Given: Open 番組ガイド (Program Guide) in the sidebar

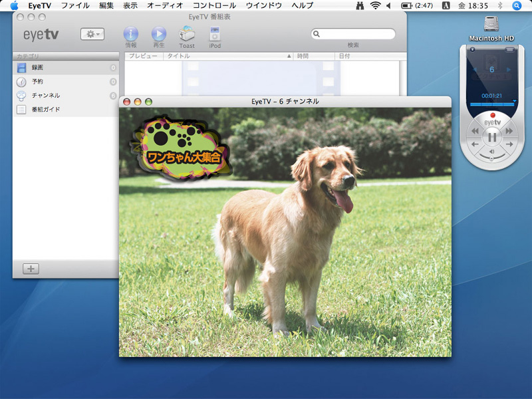Looking at the screenshot, I should (46, 110).
